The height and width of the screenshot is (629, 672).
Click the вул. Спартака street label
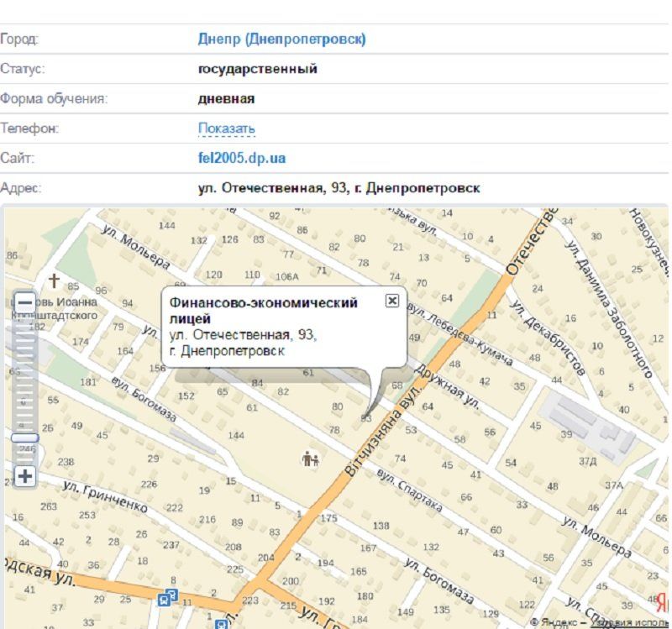point(409,489)
